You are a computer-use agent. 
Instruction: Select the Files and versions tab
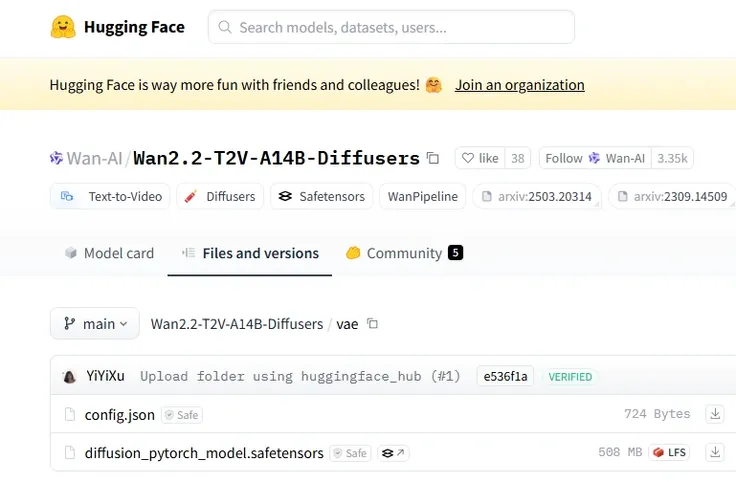pos(250,253)
